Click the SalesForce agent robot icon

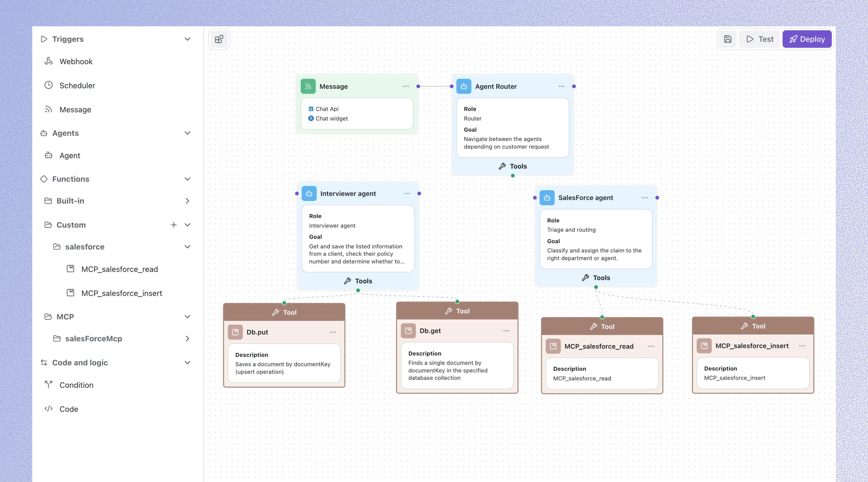coord(547,198)
